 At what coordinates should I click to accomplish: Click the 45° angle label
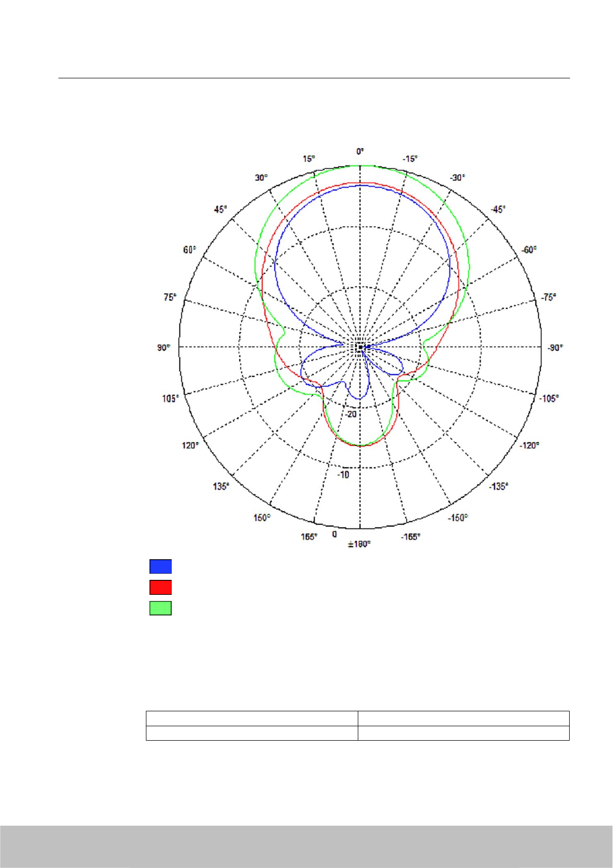click(x=221, y=210)
